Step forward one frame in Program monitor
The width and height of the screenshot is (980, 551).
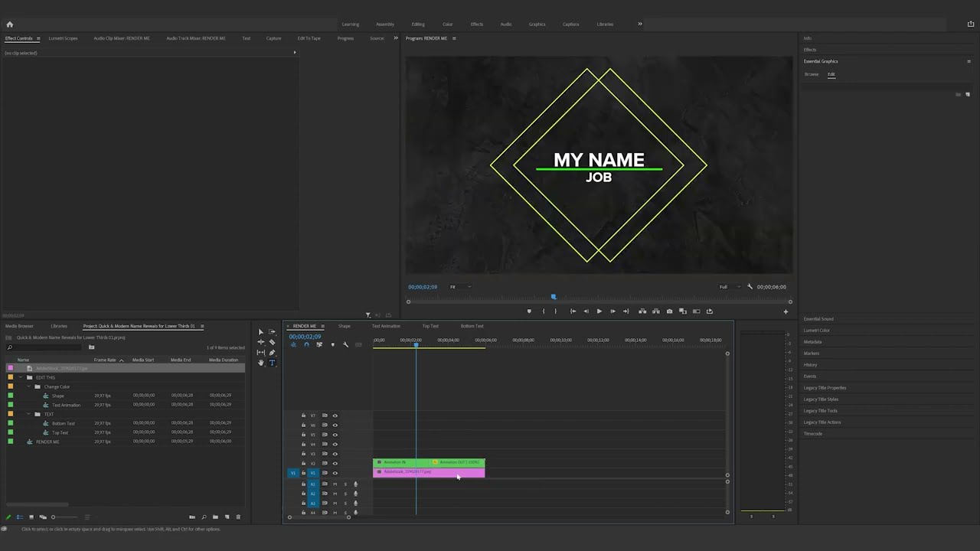(x=612, y=311)
